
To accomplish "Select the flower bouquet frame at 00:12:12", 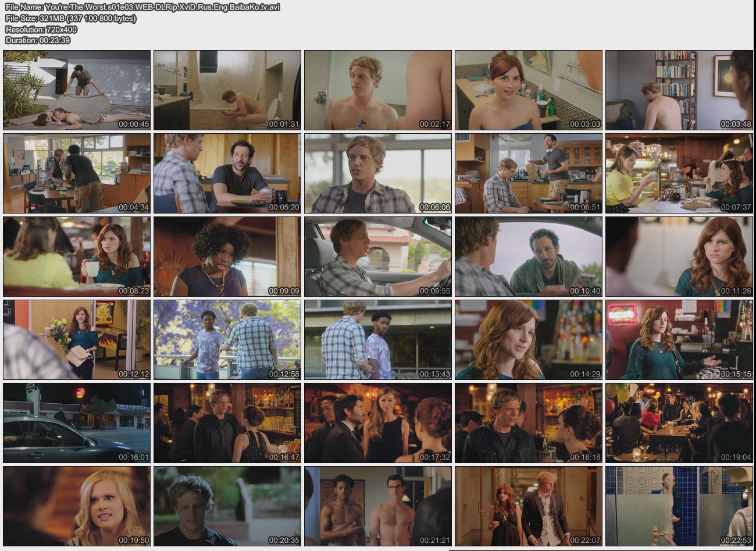I will [x=77, y=340].
